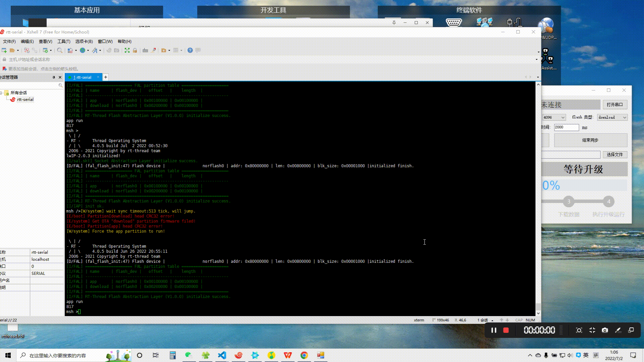Open the 工具(T) menu
Viewport: 644px width, 362px height.
tap(64, 42)
